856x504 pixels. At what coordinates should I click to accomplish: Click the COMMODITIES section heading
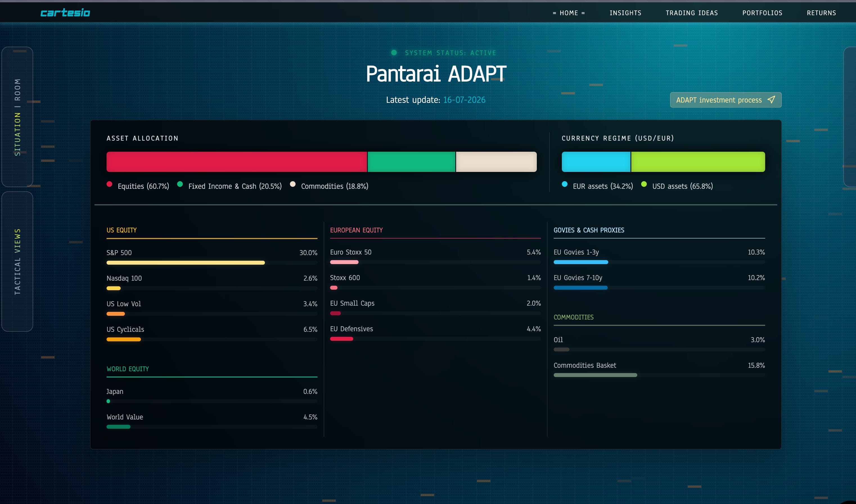click(573, 317)
